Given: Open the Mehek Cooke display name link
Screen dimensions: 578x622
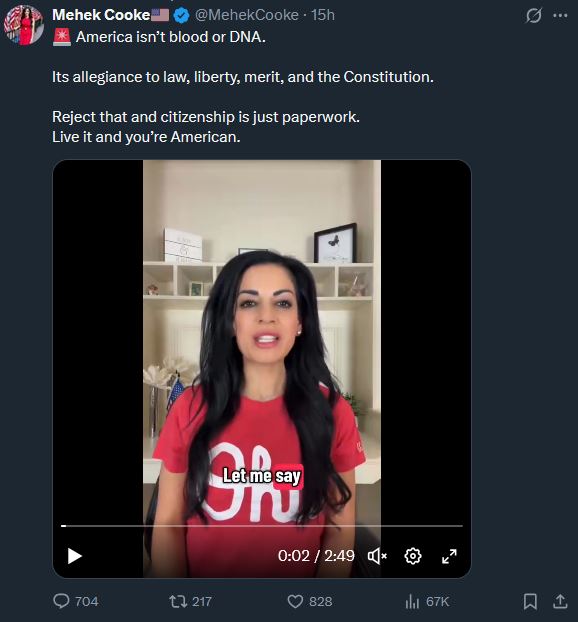Looking at the screenshot, I should 101,15.
